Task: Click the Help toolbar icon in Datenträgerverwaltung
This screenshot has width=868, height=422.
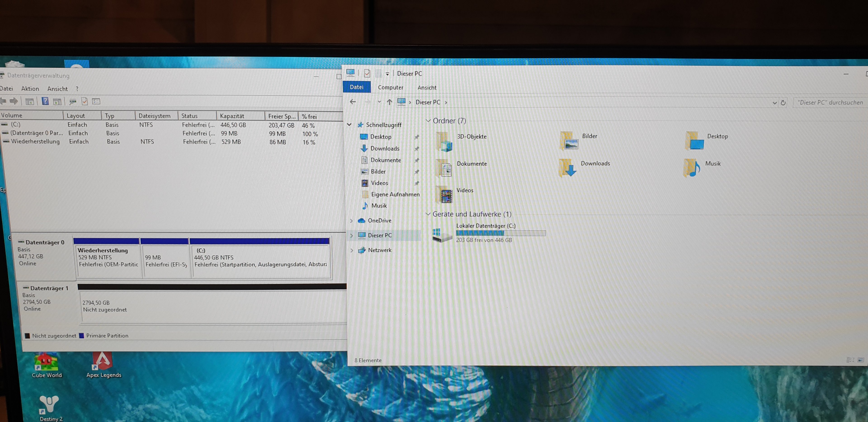Action: coord(45,101)
